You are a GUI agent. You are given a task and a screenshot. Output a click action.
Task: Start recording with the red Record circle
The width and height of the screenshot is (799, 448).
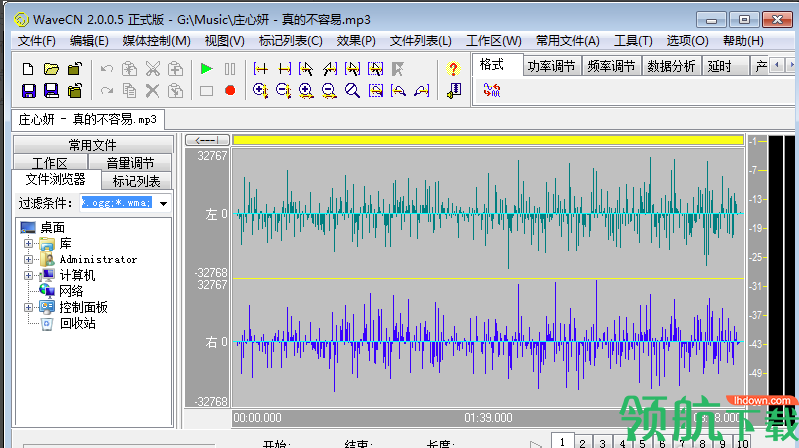pyautogui.click(x=230, y=91)
